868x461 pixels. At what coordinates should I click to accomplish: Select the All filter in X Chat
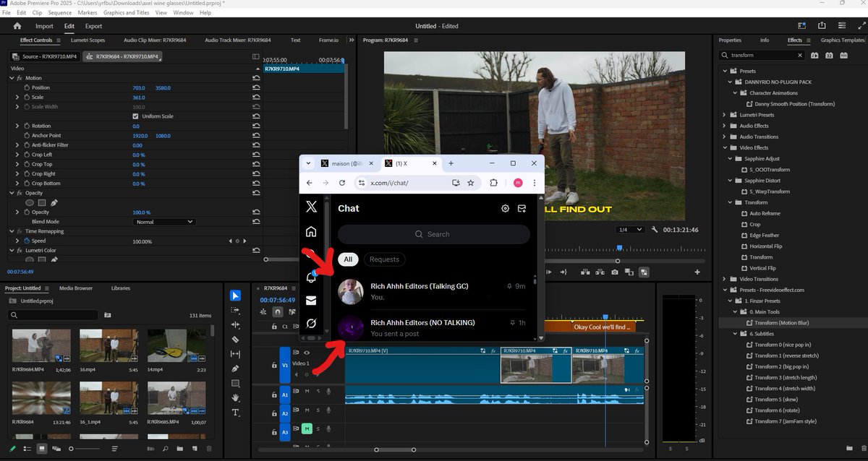(x=349, y=259)
